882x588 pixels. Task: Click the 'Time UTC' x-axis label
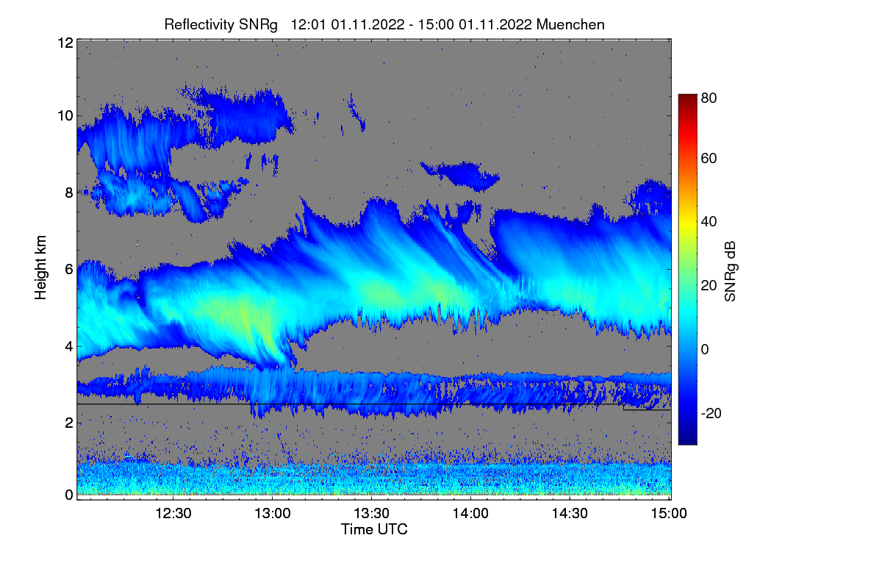tap(374, 529)
